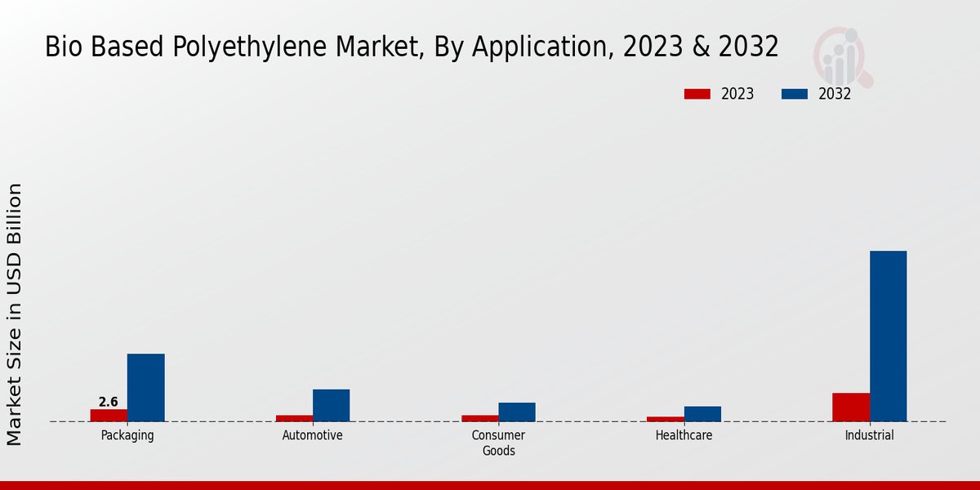This screenshot has width=980, height=490.
Task: Click the Market Size y-axis title
Action: tap(15, 314)
